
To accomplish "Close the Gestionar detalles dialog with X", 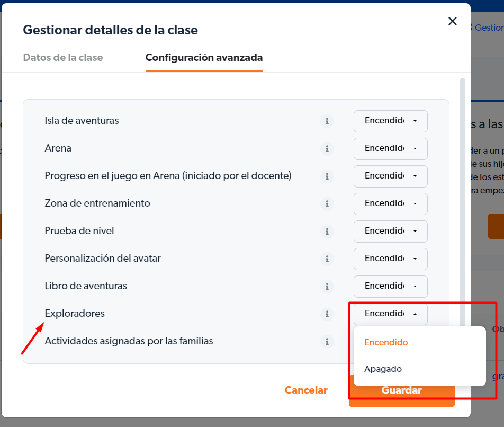I will 452,21.
